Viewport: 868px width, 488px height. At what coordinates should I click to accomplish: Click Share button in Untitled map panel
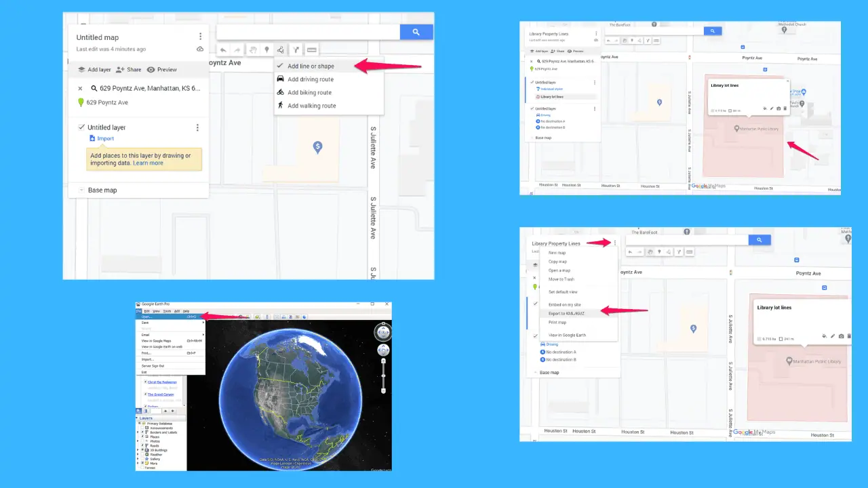128,69
